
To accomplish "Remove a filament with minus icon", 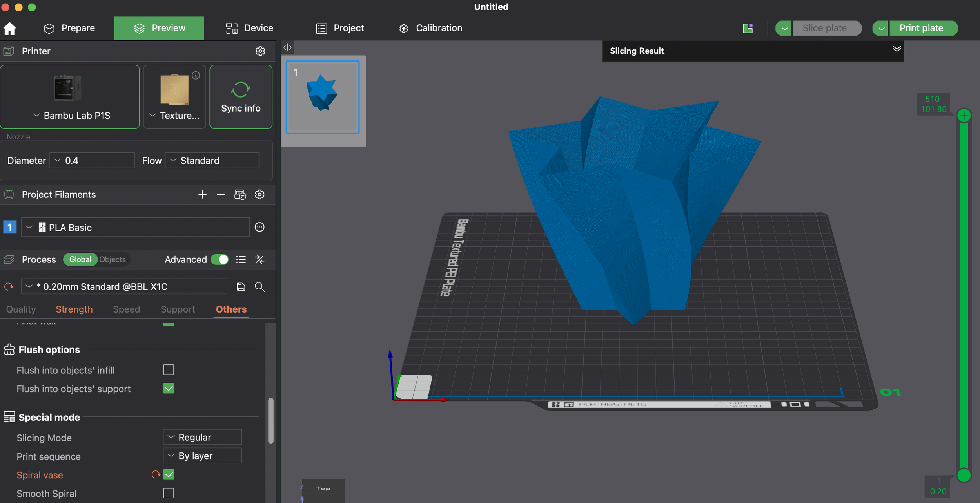I will pyautogui.click(x=221, y=195).
